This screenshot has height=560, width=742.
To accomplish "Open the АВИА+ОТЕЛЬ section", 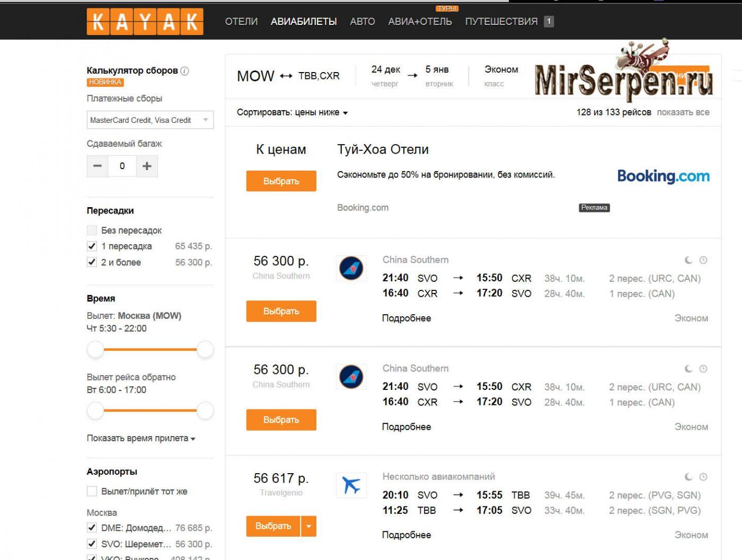I will pyautogui.click(x=420, y=22).
